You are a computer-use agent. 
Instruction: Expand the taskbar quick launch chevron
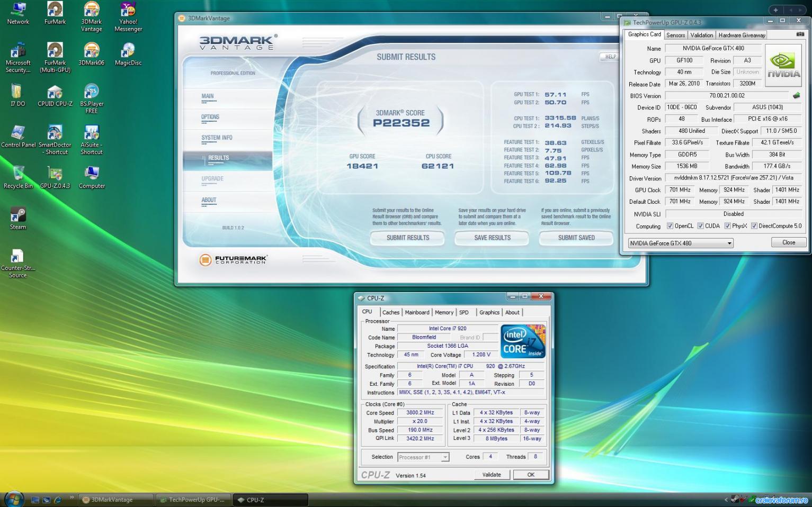[72, 497]
